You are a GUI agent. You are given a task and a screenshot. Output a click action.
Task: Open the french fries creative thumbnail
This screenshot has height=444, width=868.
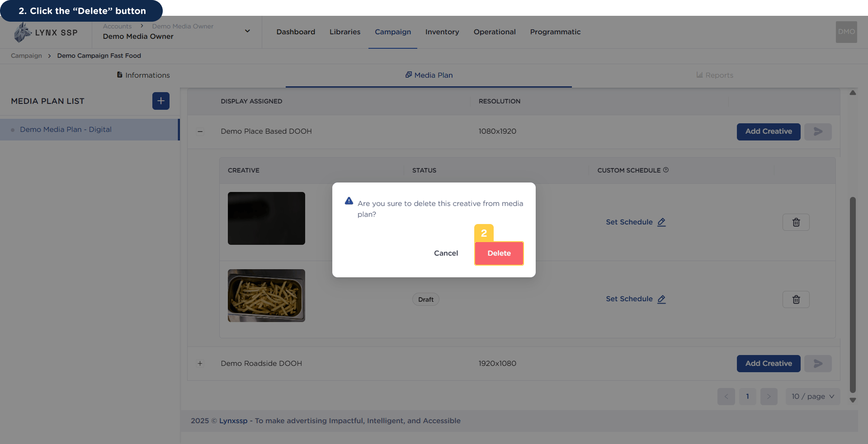tap(266, 295)
